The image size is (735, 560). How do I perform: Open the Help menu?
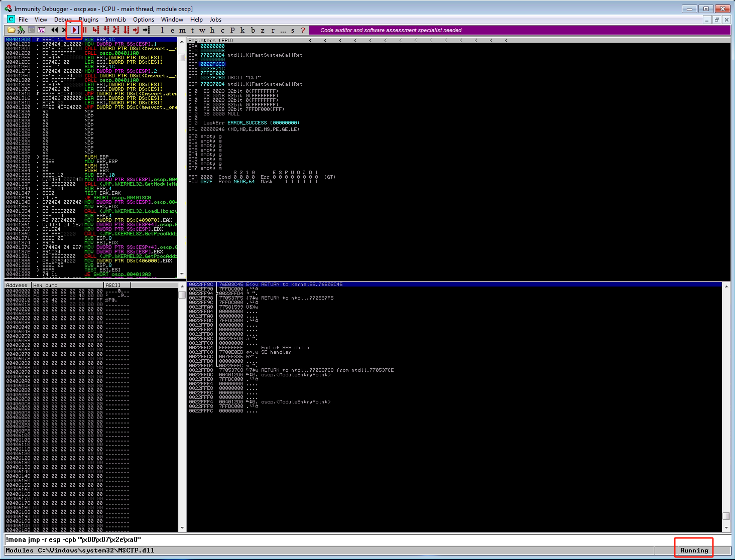[196, 20]
